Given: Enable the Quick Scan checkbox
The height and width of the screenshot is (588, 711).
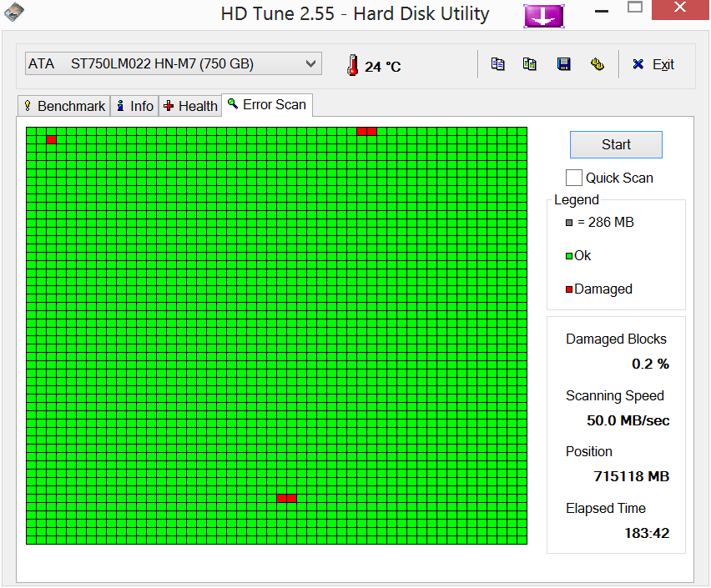Looking at the screenshot, I should tap(573, 178).
